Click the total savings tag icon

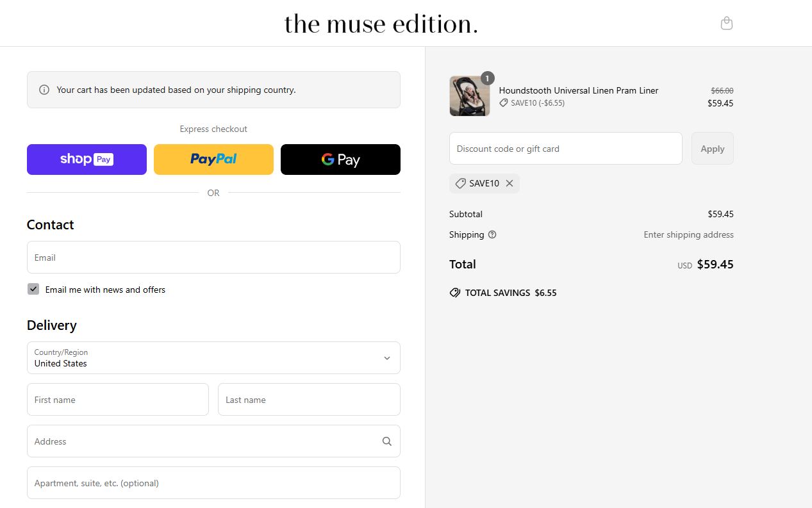click(455, 293)
